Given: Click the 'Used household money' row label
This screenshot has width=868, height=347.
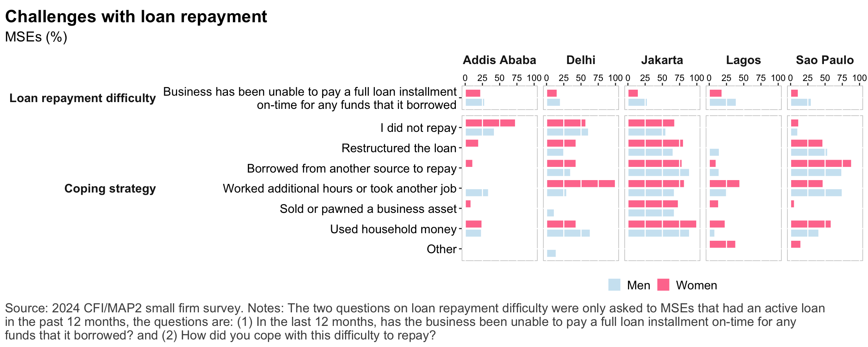Looking at the screenshot, I should point(393,229).
